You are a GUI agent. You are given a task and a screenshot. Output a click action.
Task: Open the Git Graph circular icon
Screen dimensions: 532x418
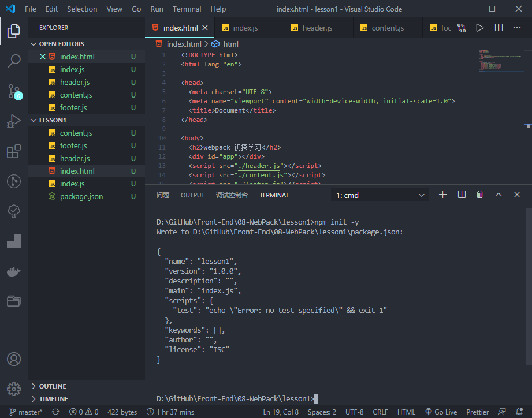[13, 181]
